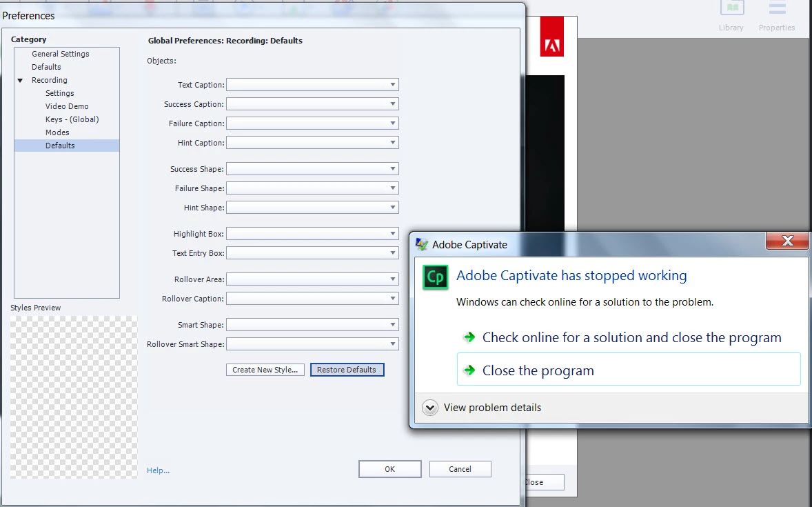Image resolution: width=812 pixels, height=507 pixels.
Task: Open Failure Shape style dropdown
Action: tap(312, 188)
